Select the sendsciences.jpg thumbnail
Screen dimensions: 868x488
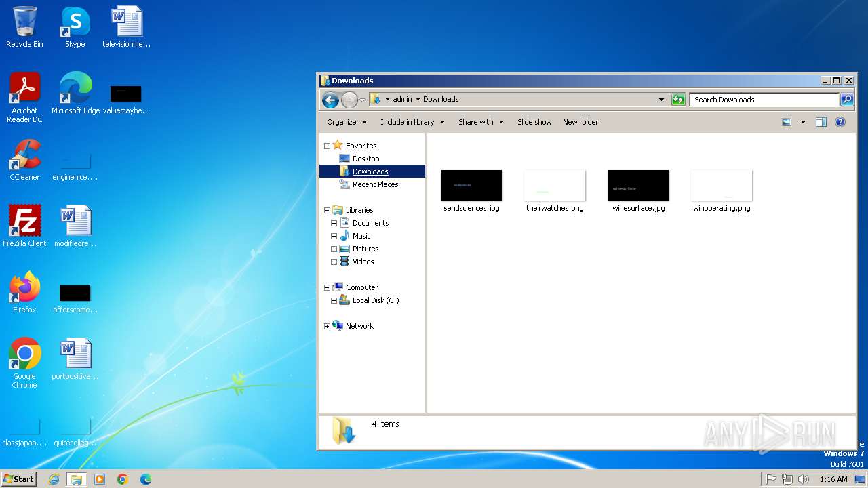pos(471,191)
